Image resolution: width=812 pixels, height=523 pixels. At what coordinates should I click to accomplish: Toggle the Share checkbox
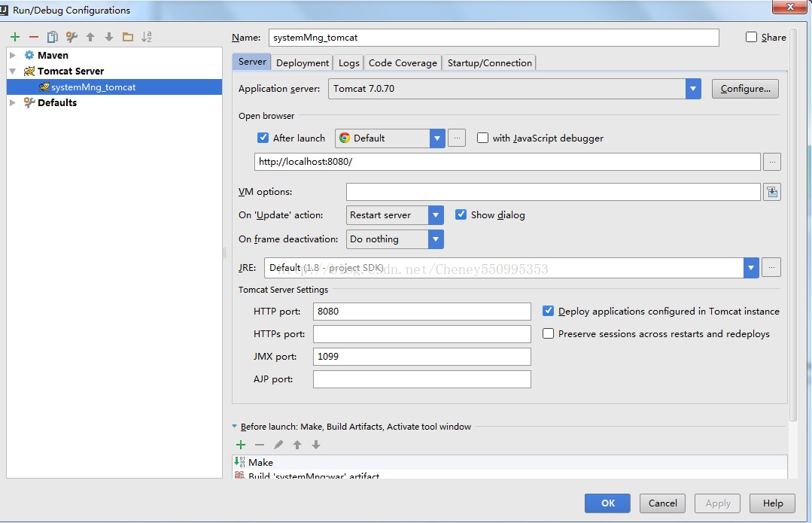[751, 37]
